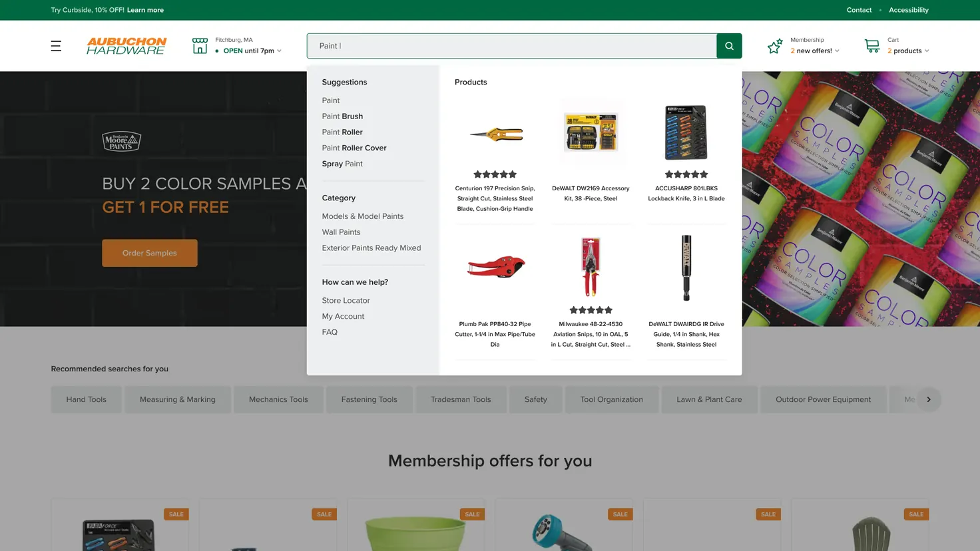
Task: Go to Aubuchon Hardware logo home
Action: 126,45
